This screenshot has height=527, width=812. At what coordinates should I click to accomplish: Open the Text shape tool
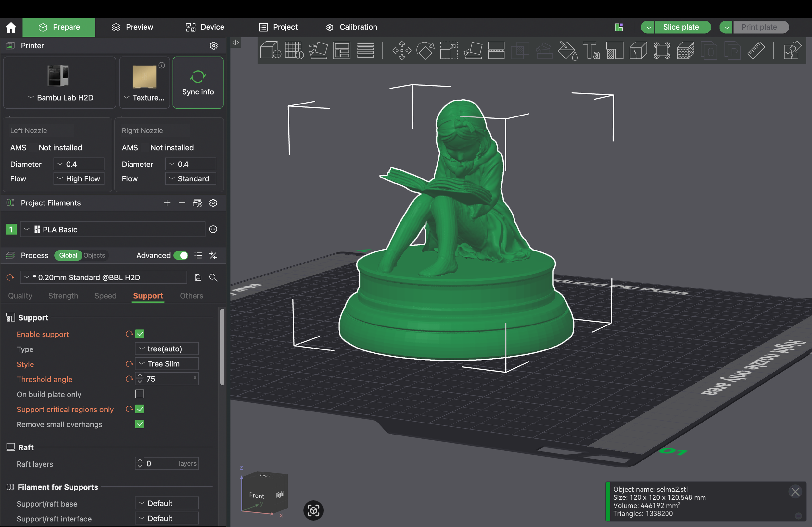pos(591,50)
